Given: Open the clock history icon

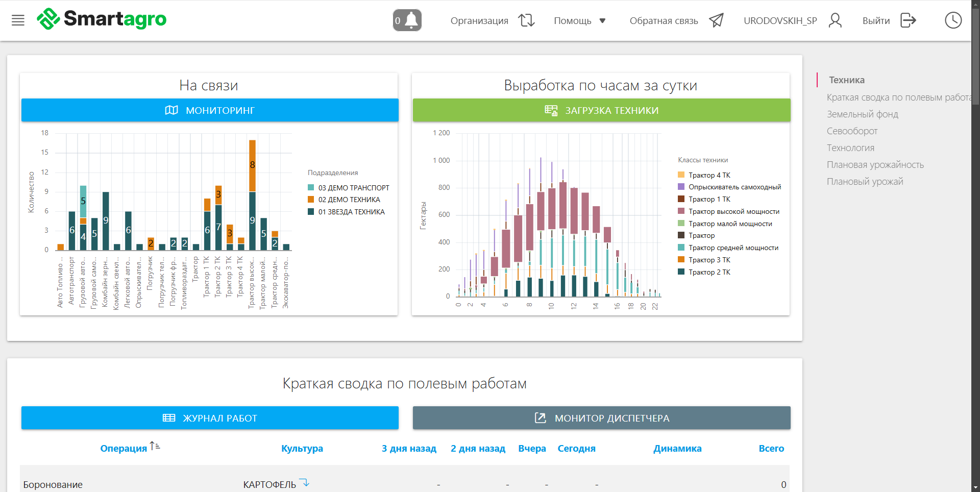Looking at the screenshot, I should coord(953,20).
